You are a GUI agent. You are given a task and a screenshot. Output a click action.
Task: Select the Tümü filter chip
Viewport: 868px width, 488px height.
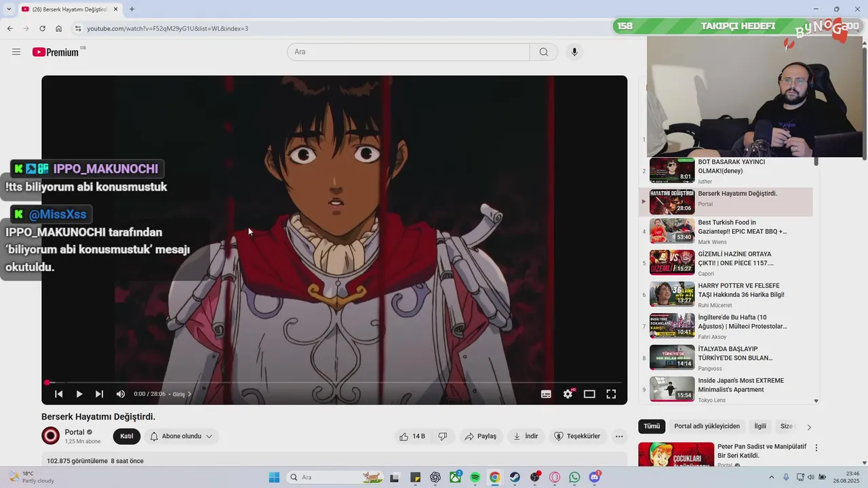652,426
